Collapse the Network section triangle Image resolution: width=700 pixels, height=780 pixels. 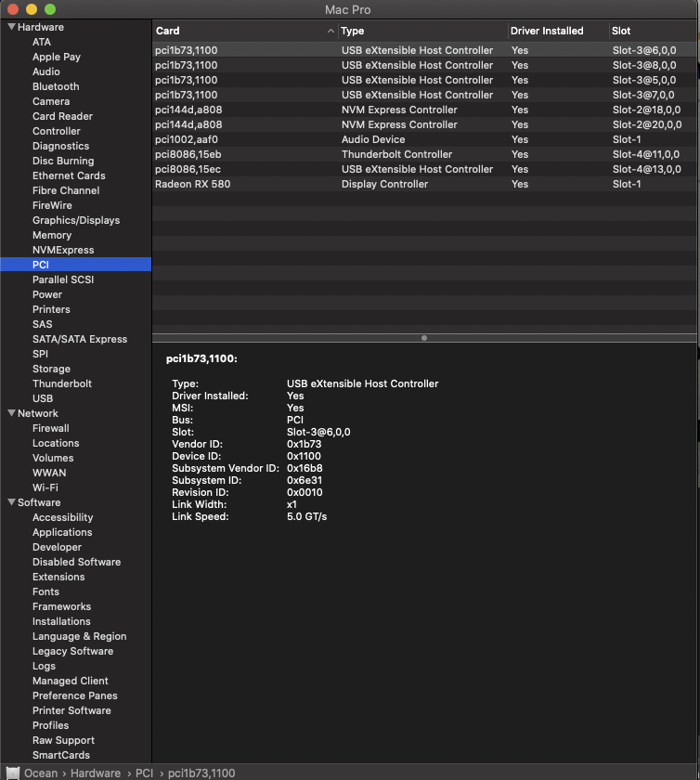coord(11,413)
